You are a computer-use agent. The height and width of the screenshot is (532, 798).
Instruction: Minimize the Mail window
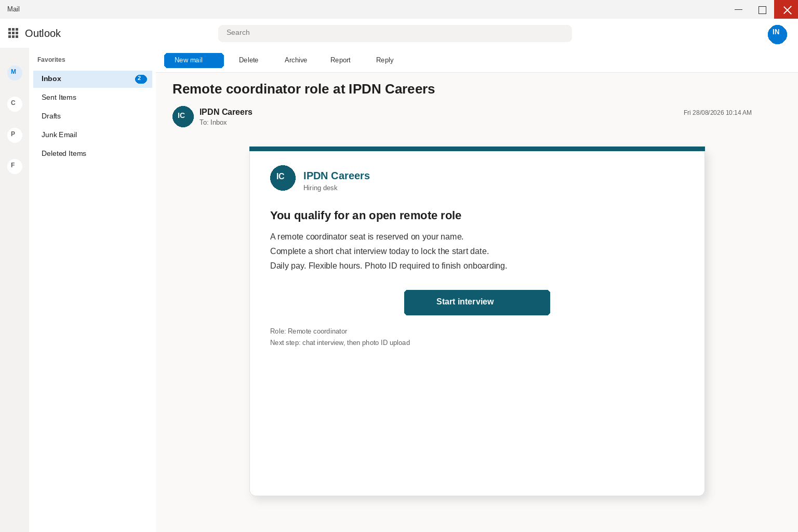(738, 9)
